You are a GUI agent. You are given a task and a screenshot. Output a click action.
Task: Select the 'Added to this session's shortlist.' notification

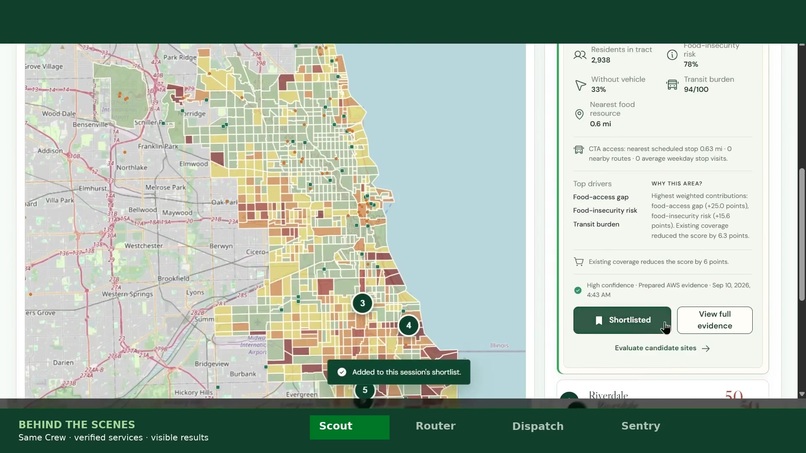[399, 372]
